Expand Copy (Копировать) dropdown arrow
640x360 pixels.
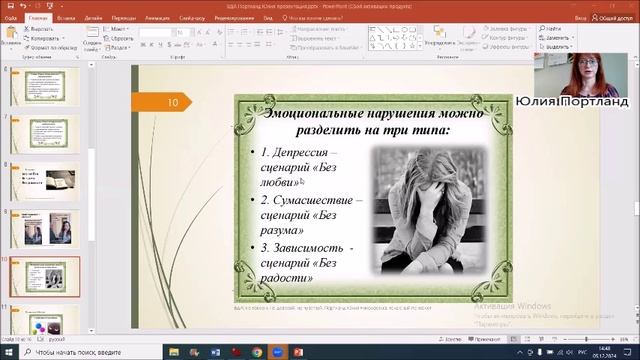click(63, 38)
